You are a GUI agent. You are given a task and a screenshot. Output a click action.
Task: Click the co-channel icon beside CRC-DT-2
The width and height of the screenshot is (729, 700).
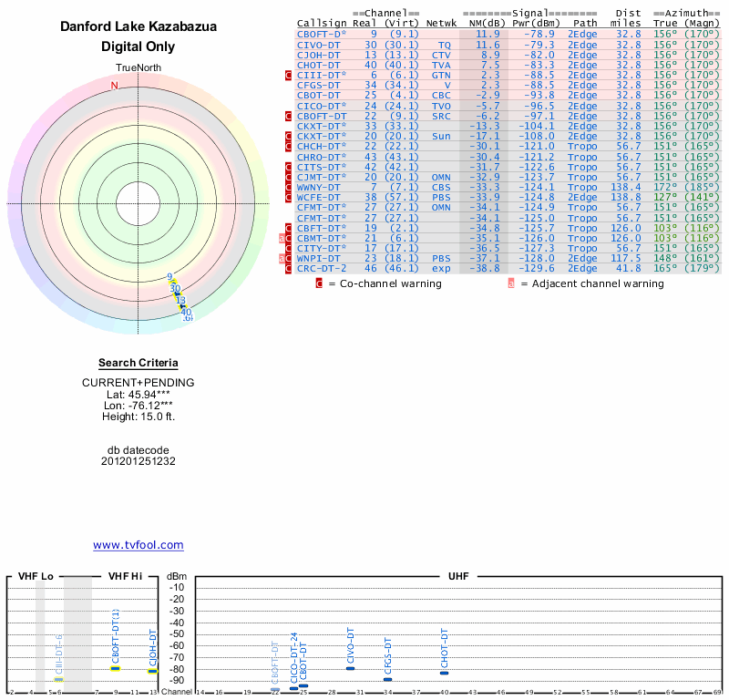[288, 269]
